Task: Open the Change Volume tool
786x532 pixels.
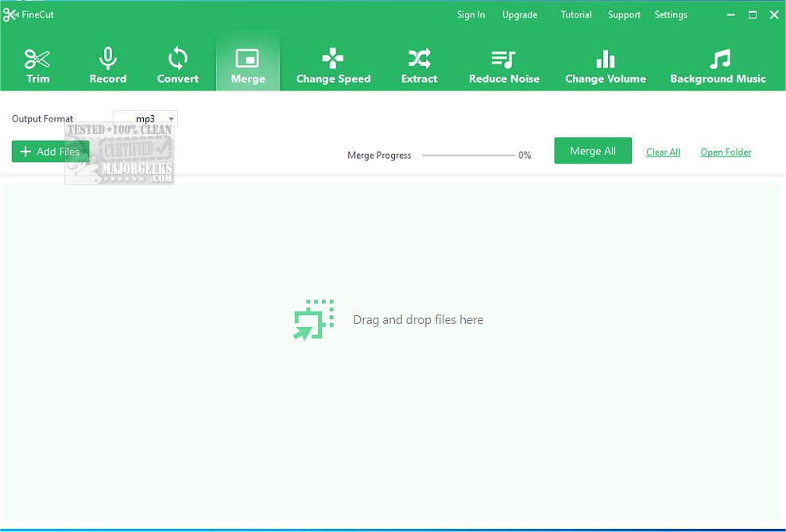Action: coord(606,66)
